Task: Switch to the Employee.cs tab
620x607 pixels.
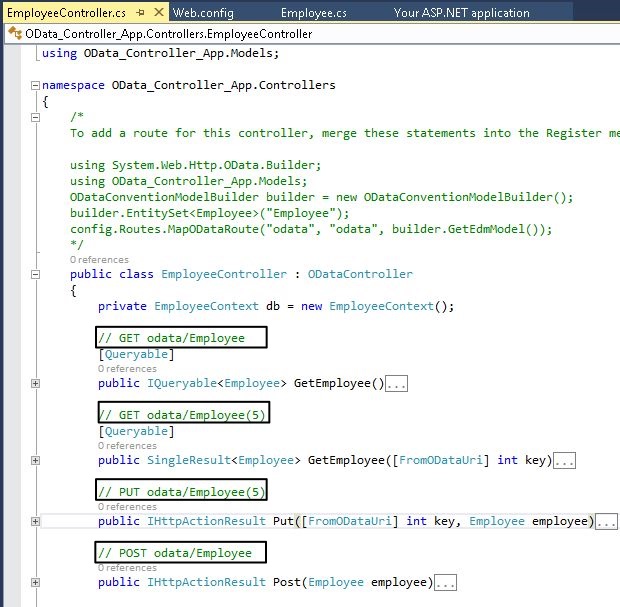Action: pyautogui.click(x=314, y=13)
